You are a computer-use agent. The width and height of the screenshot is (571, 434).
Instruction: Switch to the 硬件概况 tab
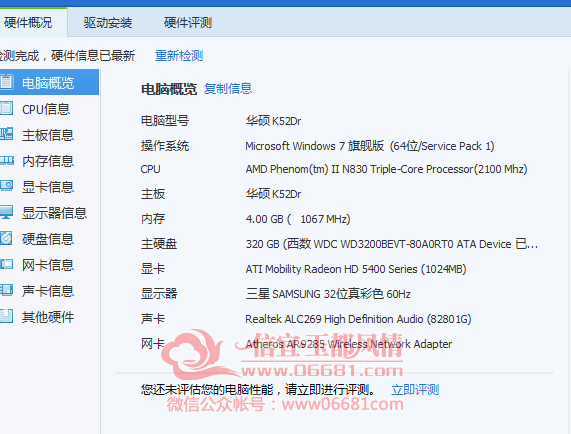coord(33,23)
